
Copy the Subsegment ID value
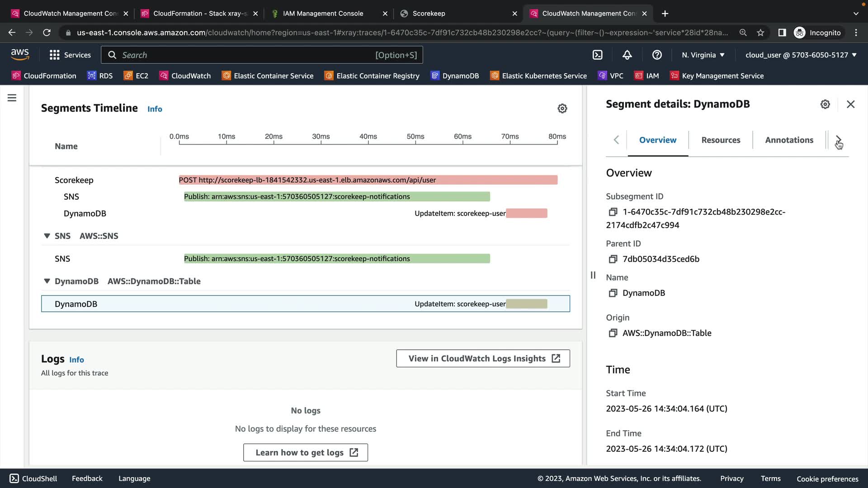pos(613,212)
